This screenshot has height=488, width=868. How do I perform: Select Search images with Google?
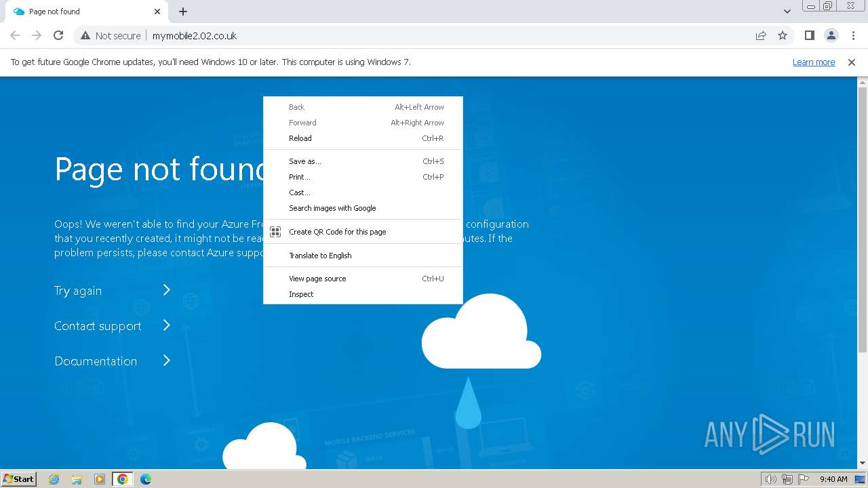363,208
